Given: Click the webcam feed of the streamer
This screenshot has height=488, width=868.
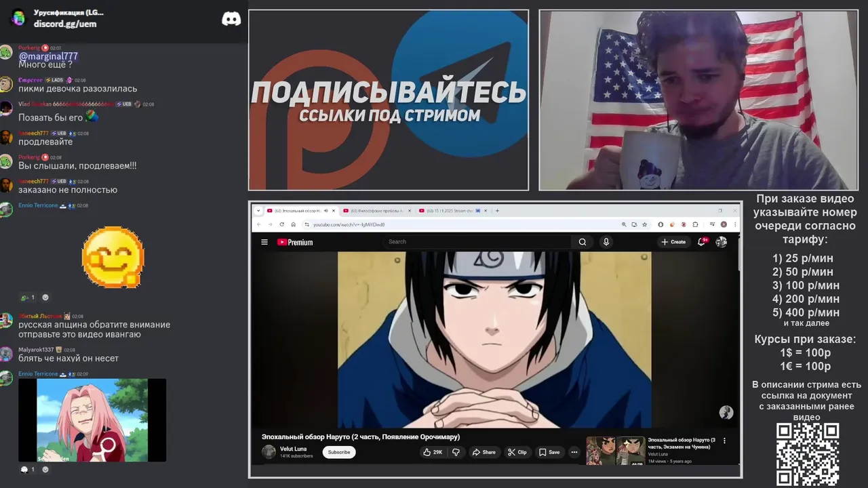Looking at the screenshot, I should pos(698,100).
